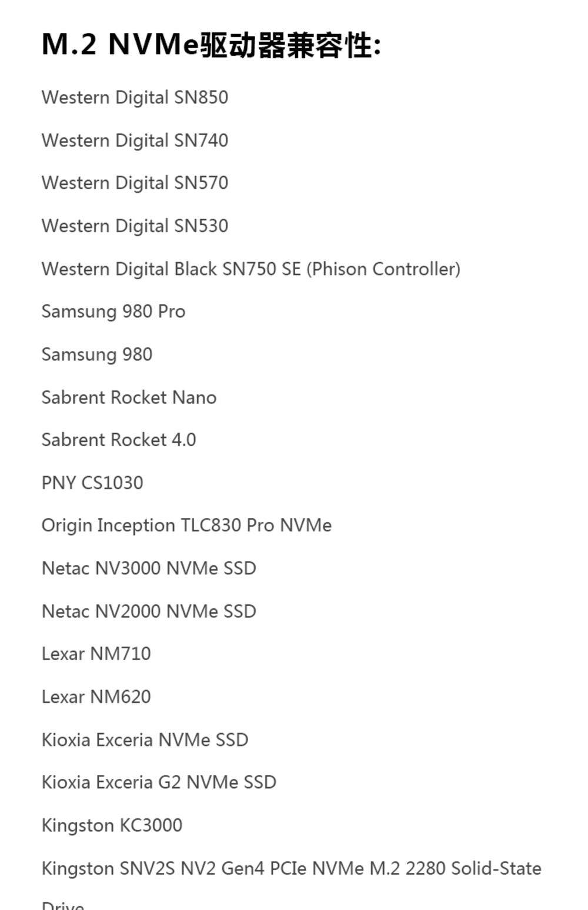
Task: Click the Kingston KC3000 entry
Action: tap(112, 825)
